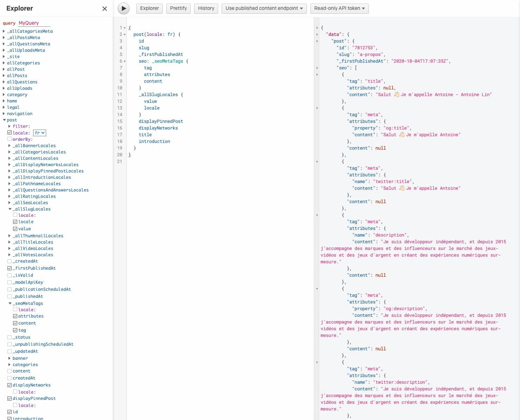Expand the _allSeoLocales field
Screen dimensions: 520x420
(10, 202)
